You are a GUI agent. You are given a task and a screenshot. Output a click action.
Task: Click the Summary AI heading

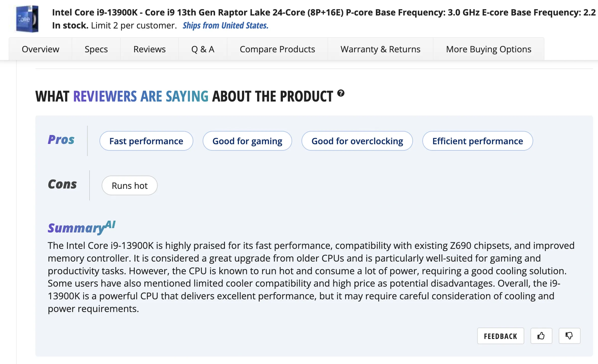coord(81,227)
